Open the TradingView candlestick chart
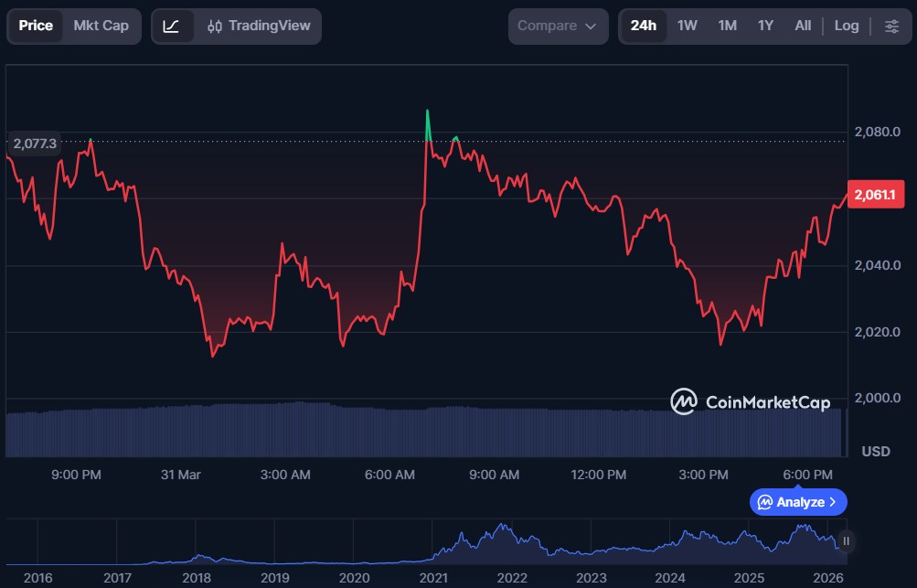 tap(258, 27)
